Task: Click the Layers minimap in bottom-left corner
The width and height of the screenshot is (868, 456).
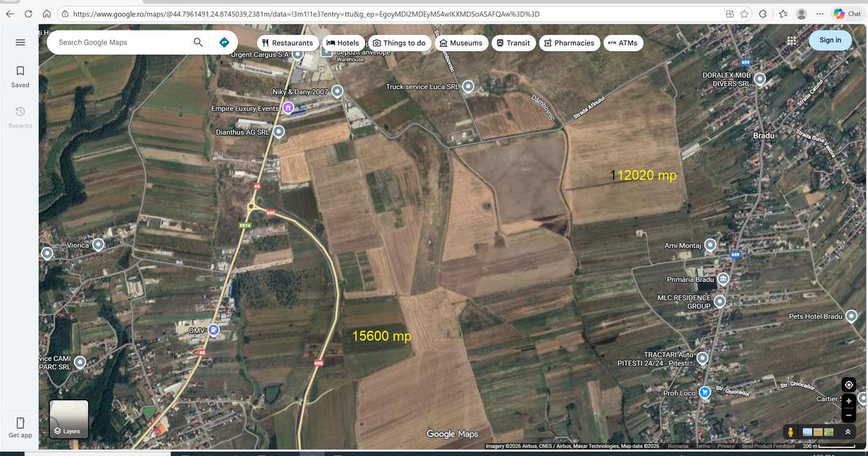Action: tap(69, 417)
